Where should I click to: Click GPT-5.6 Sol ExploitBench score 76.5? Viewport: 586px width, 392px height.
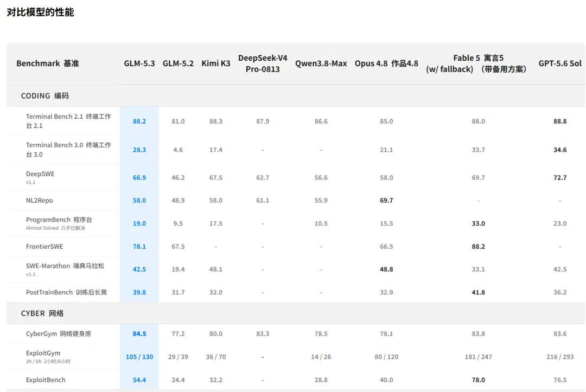[x=560, y=380]
